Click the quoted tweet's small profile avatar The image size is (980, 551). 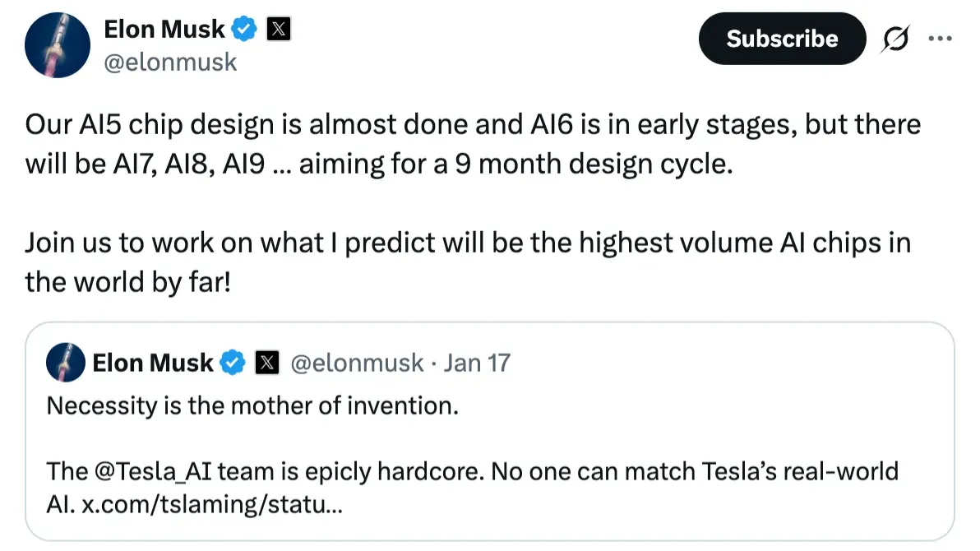coord(67,362)
